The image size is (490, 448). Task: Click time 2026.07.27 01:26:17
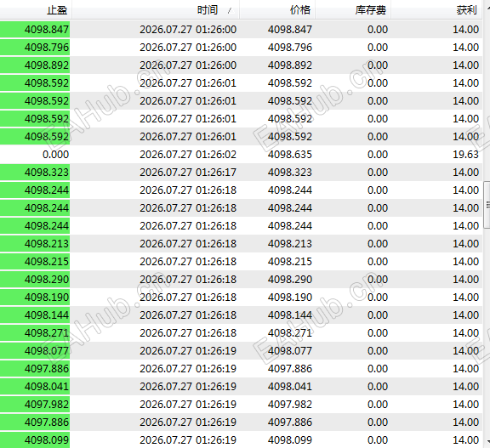pos(188,172)
